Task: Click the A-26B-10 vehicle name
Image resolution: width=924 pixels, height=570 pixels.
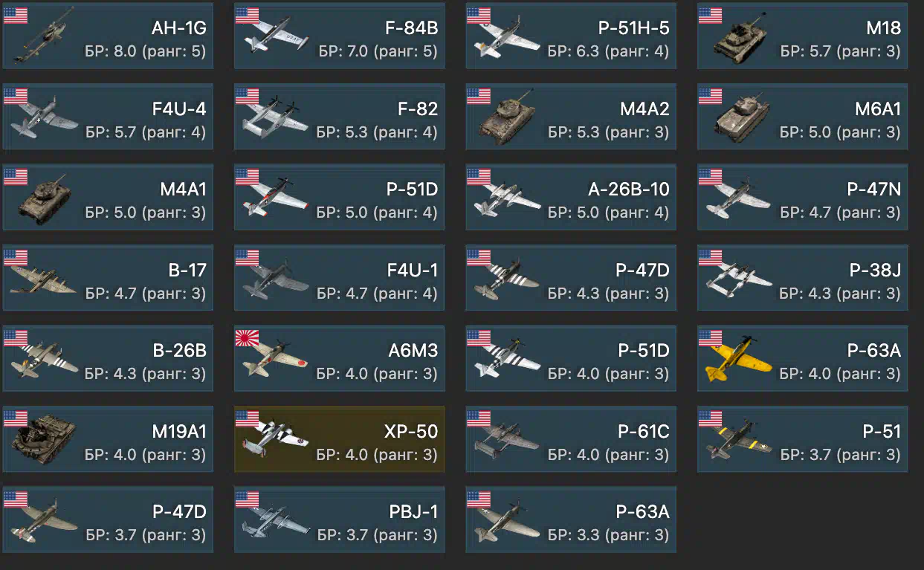Action: click(629, 190)
